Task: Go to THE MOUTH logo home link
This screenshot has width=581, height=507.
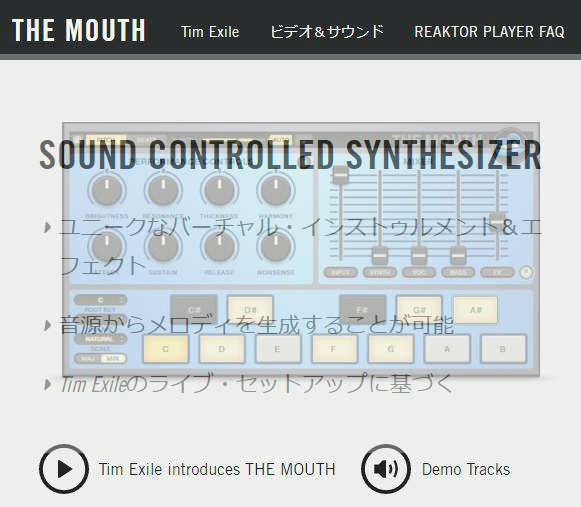Action: (79, 30)
